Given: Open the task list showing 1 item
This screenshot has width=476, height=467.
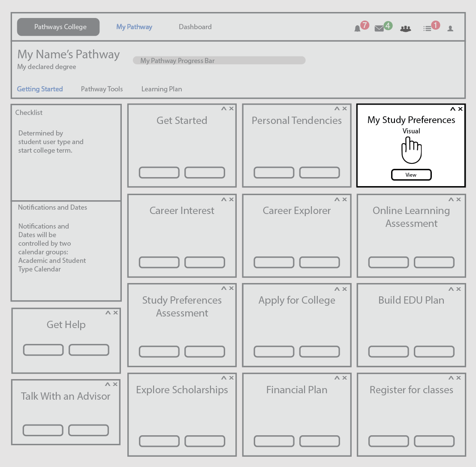Looking at the screenshot, I should [x=428, y=27].
